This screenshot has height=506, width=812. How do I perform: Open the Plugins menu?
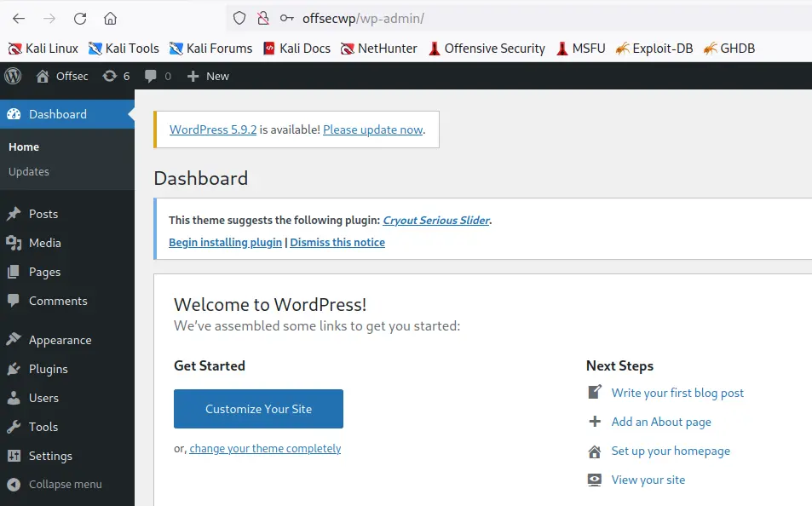coord(48,369)
